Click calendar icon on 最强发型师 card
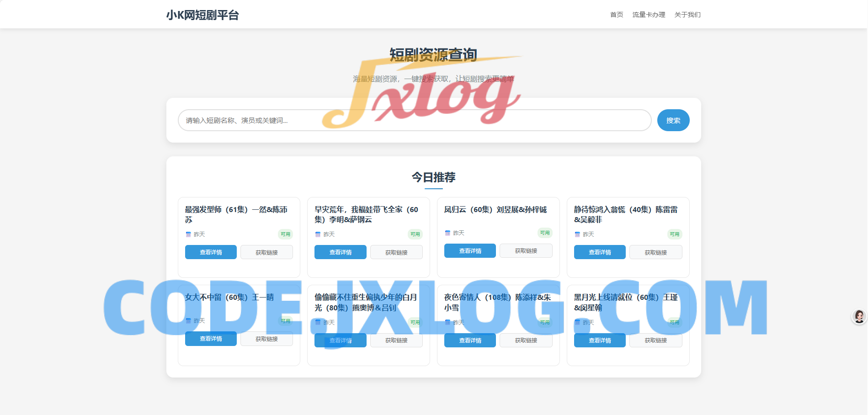Viewport: 868px width, 415px height. [x=188, y=234]
